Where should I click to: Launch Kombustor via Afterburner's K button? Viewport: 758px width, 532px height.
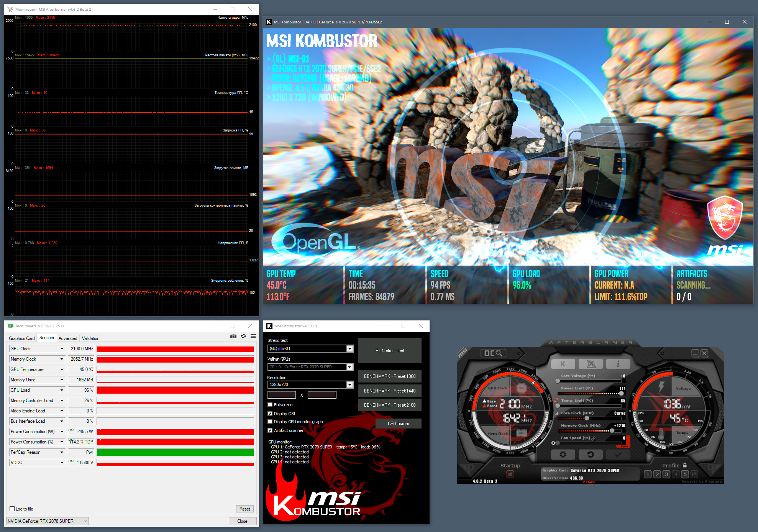[563, 364]
